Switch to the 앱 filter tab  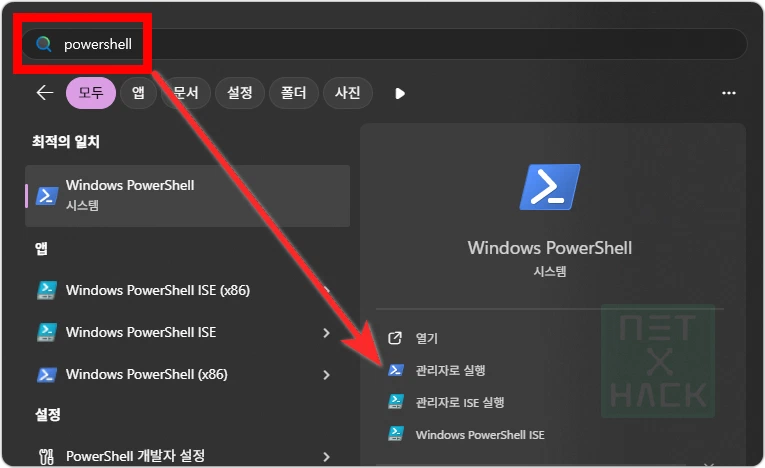pyautogui.click(x=138, y=93)
